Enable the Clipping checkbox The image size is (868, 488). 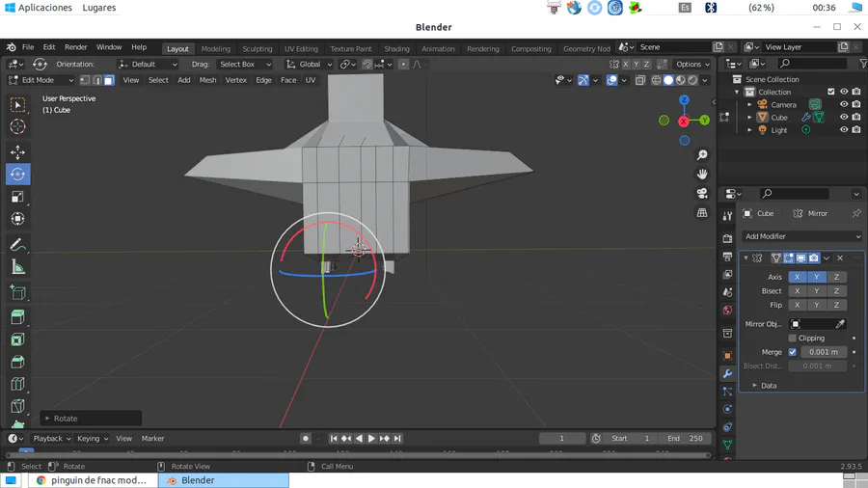click(x=792, y=339)
